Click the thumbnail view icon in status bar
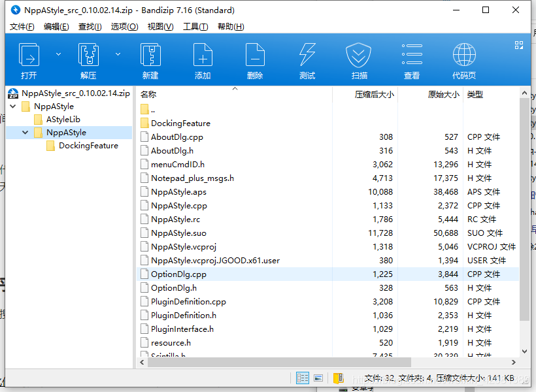Screen dimensions: 536x392 pyautogui.click(x=318, y=378)
